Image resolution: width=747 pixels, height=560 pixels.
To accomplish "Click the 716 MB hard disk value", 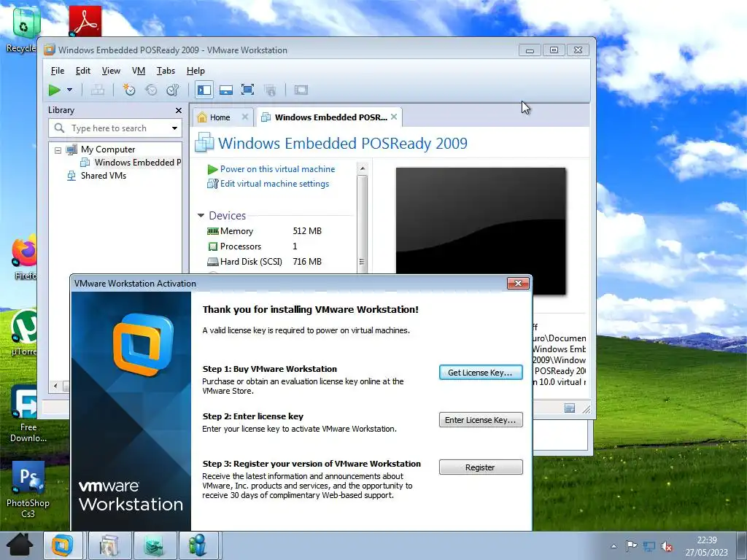I will pos(307,262).
